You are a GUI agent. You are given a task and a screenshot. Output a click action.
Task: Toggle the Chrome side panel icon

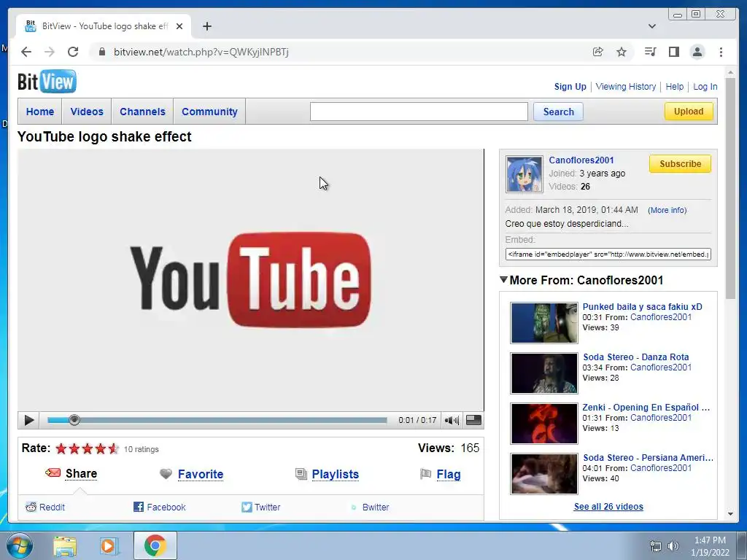tap(673, 52)
